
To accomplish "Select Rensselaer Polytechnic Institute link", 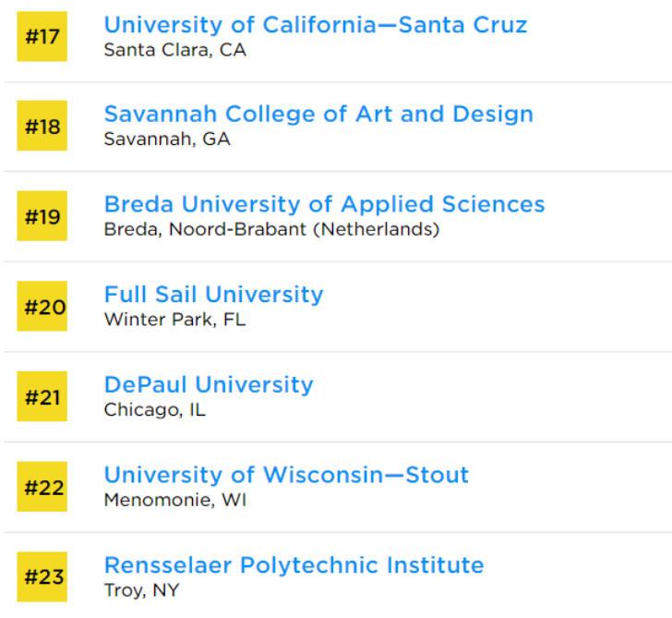I will pyautogui.click(x=294, y=565).
